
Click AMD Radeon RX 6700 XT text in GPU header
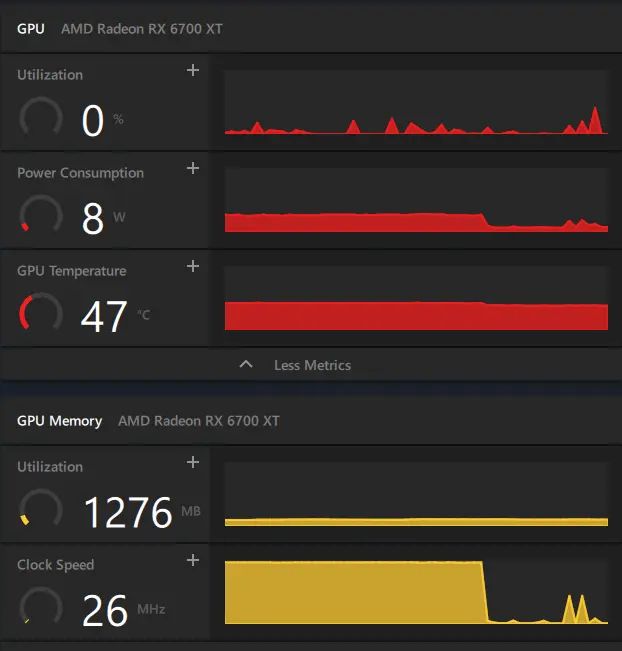pyautogui.click(x=142, y=29)
